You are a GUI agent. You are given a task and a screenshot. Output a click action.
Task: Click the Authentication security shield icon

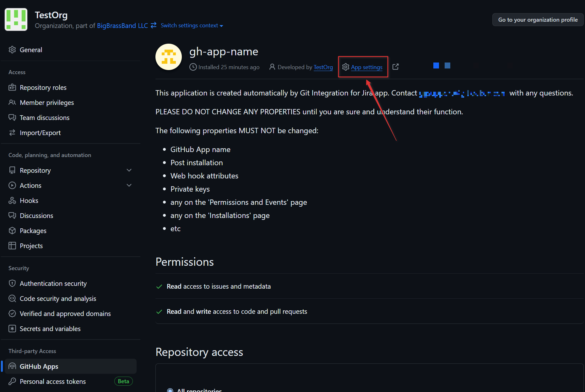(x=12, y=283)
